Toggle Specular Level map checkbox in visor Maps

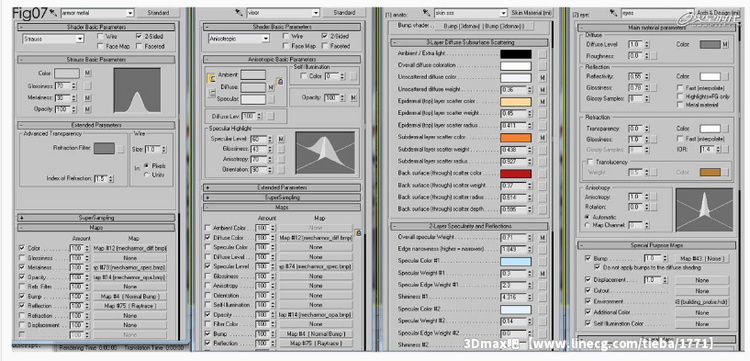point(208,266)
